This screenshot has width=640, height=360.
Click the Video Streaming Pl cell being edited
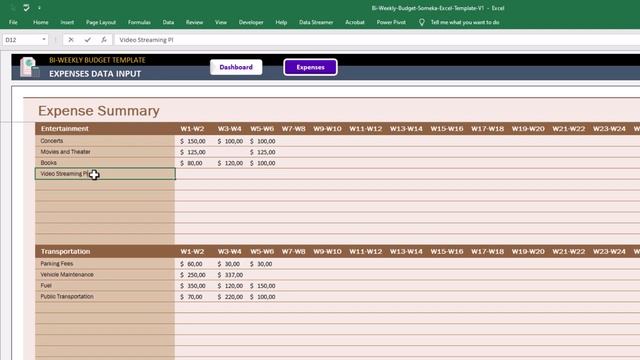coord(105,174)
